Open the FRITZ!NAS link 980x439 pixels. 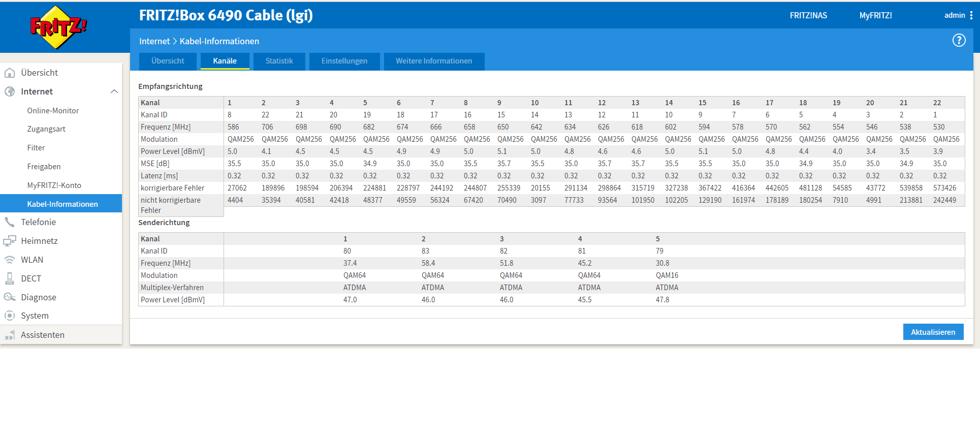(808, 15)
